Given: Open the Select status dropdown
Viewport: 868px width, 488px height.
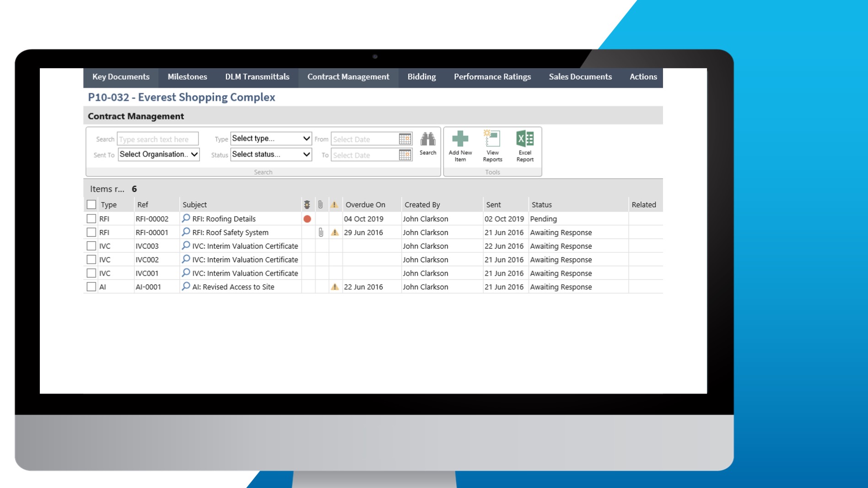Looking at the screenshot, I should click(x=271, y=155).
